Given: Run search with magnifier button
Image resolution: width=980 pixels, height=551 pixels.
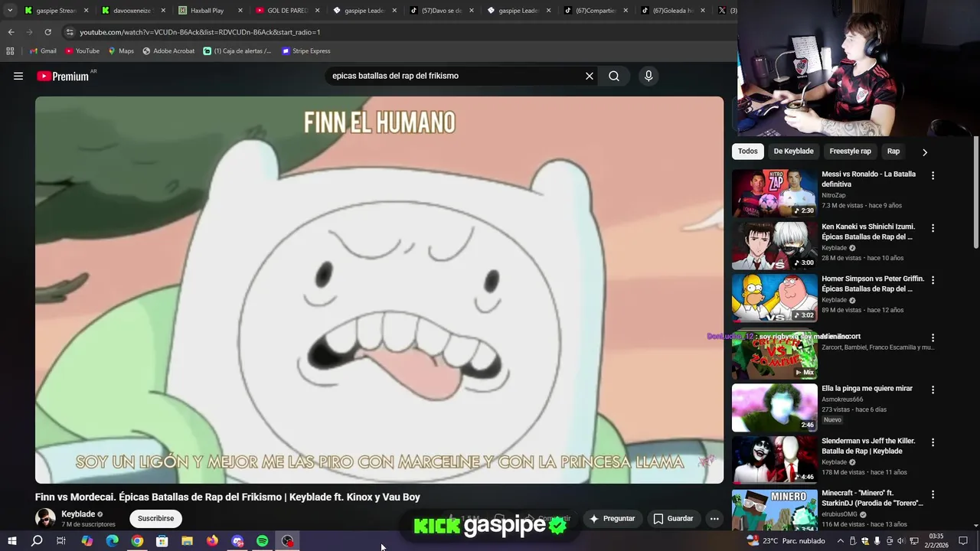Looking at the screenshot, I should click(614, 76).
